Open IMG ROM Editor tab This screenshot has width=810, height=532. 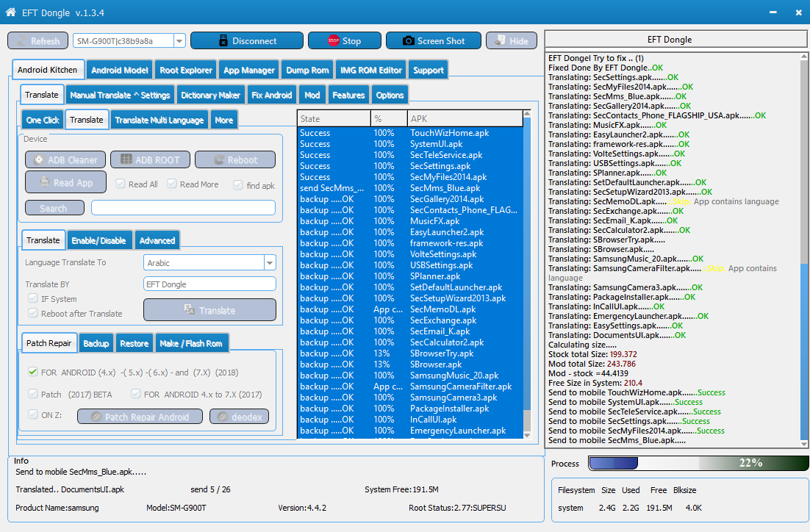371,71
